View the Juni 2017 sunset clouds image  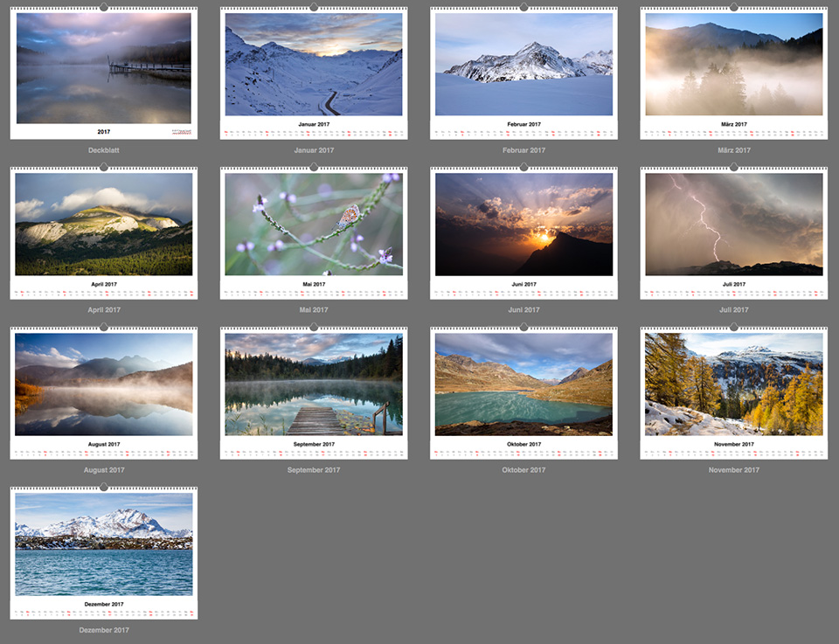[x=524, y=225]
